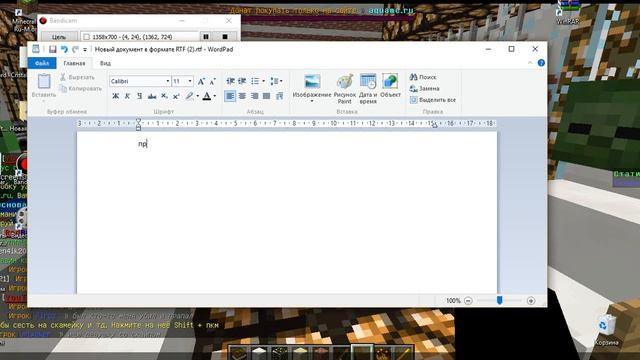Viewport: 640px width, 360px height.
Task: Open Поиск to find text
Action: click(423, 77)
